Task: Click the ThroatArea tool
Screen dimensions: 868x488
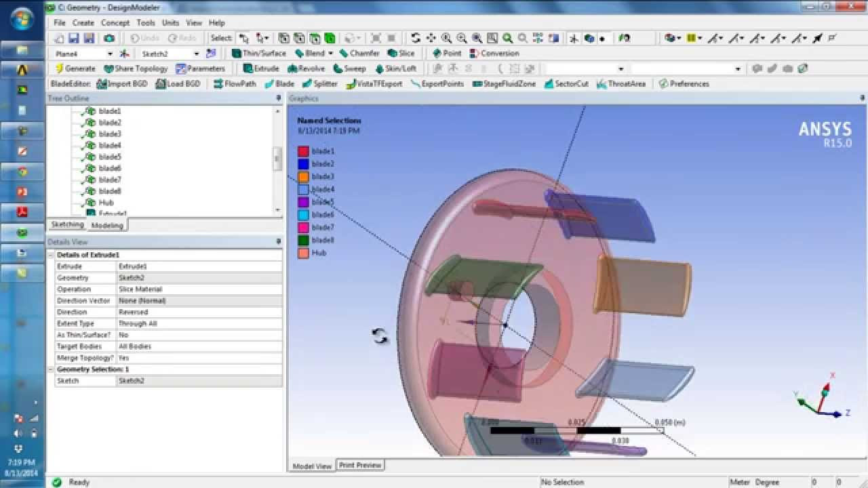Action: click(x=621, y=84)
